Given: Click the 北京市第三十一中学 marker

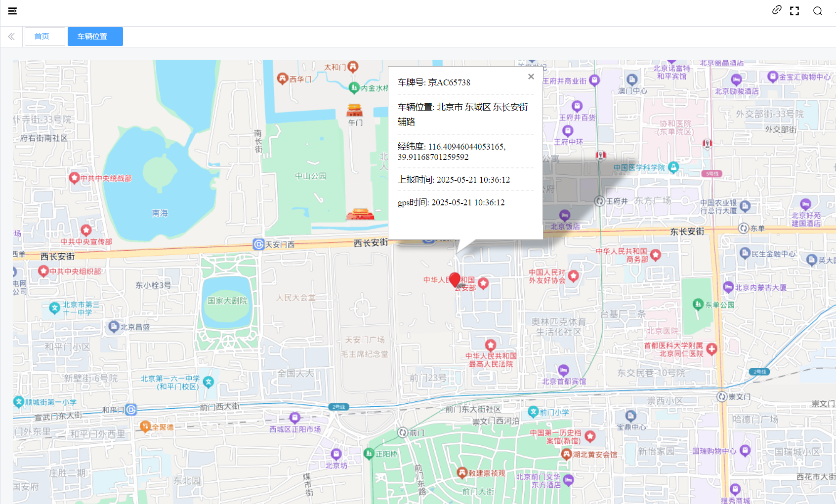Looking at the screenshot, I should pyautogui.click(x=54, y=309).
